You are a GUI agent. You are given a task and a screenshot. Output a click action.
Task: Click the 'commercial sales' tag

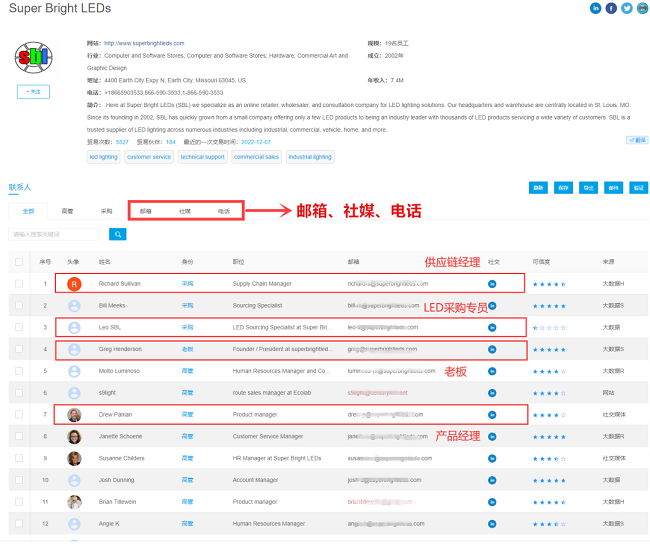point(256,157)
